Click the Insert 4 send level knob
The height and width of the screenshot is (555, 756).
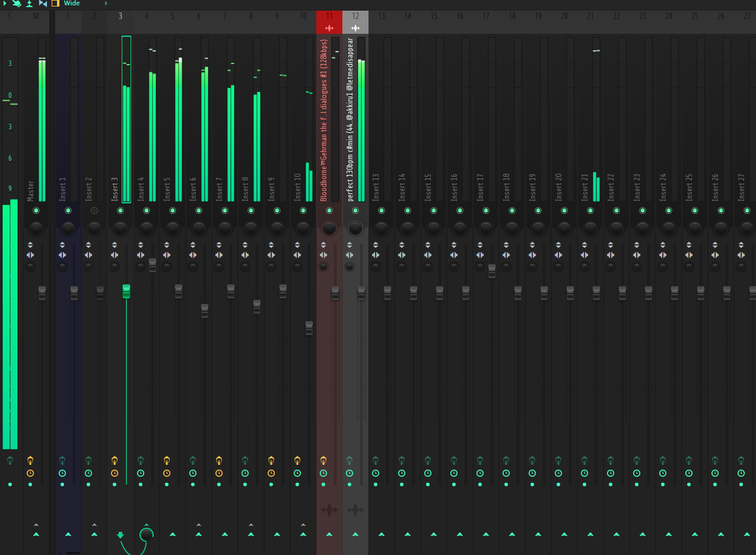click(x=147, y=535)
